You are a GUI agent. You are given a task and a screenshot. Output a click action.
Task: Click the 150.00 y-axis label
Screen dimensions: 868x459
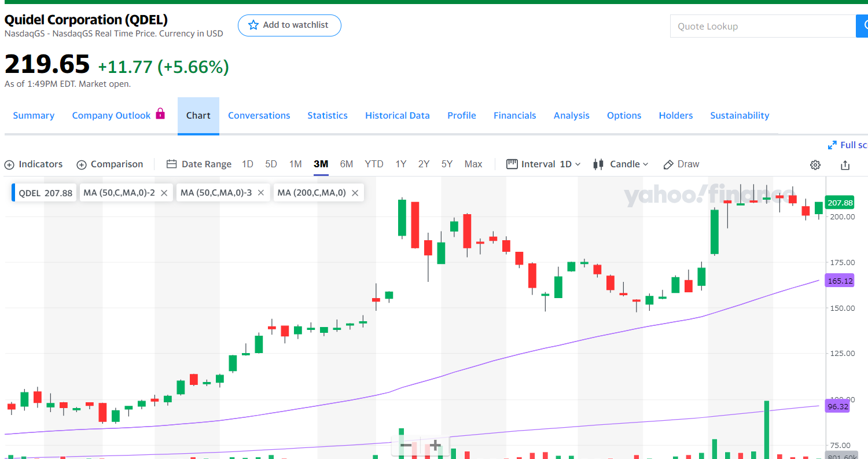(842, 308)
